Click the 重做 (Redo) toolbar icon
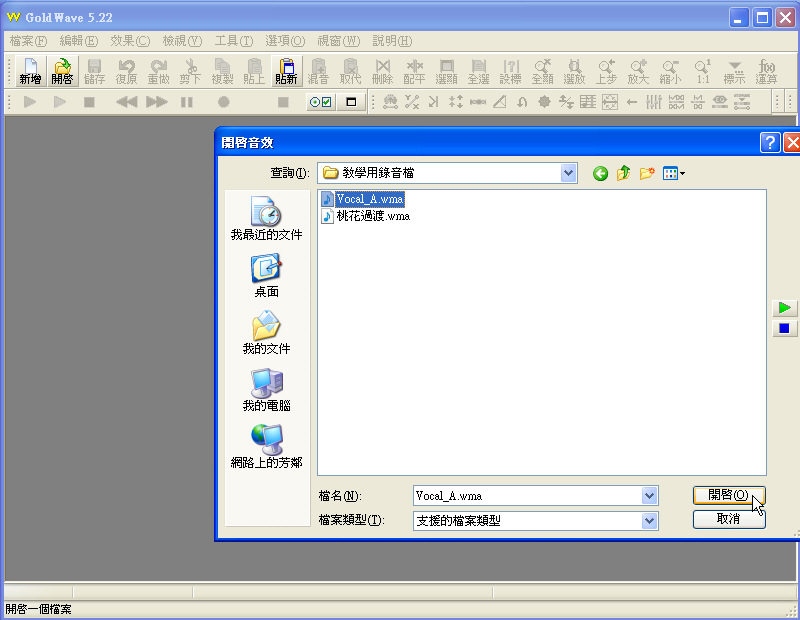 pyautogui.click(x=159, y=71)
